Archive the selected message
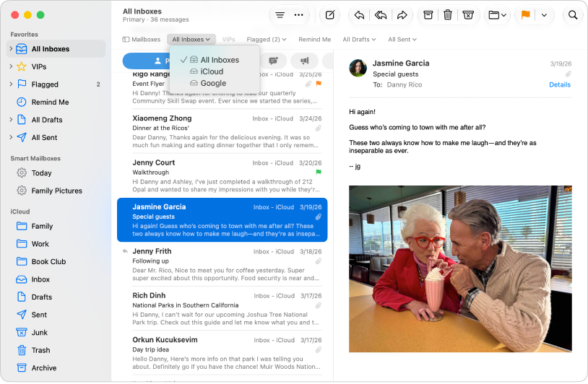 428,15
